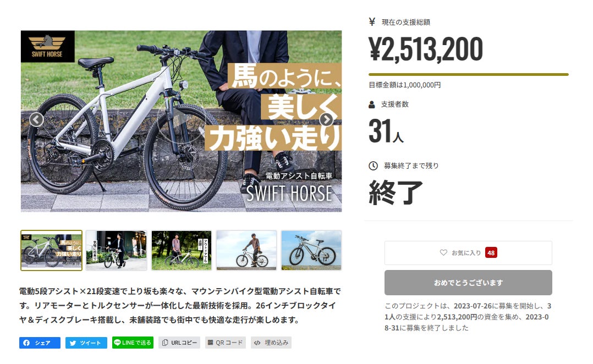Click the SWIFT HORSE logo on image

pos(48,47)
